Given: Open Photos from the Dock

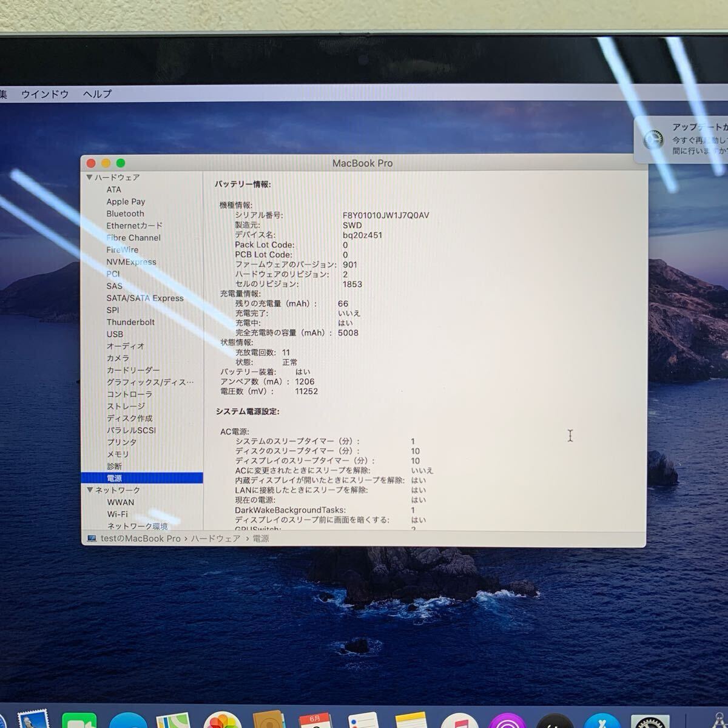Looking at the screenshot, I should (x=223, y=720).
